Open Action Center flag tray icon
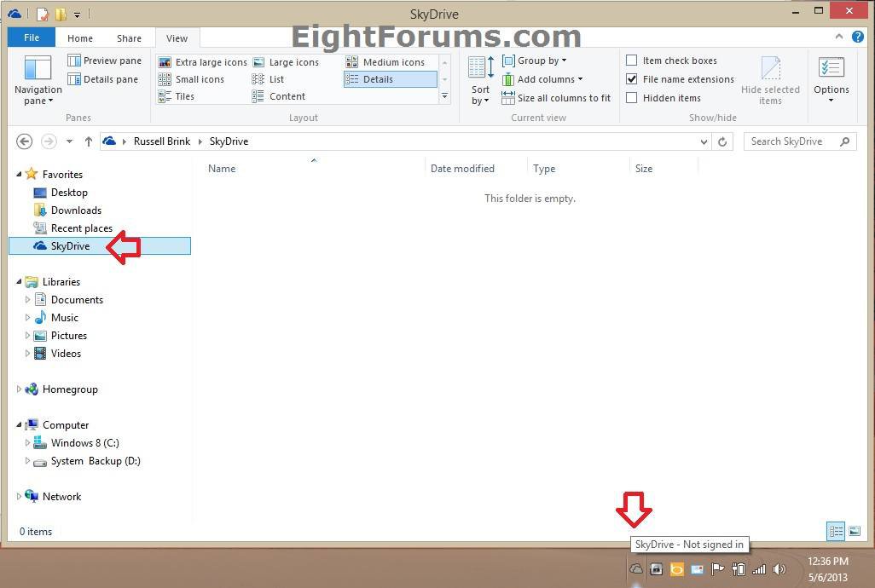The image size is (875, 588). click(717, 569)
